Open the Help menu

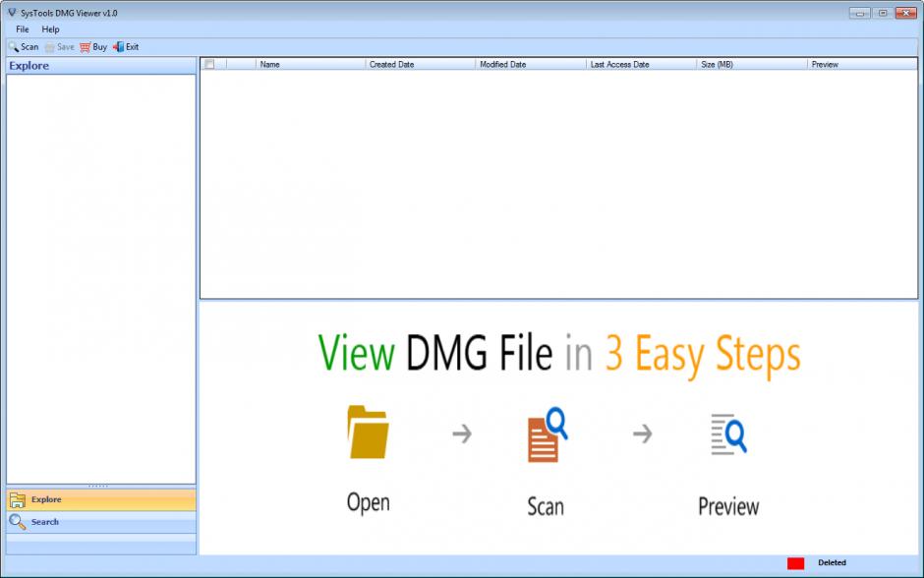50,29
